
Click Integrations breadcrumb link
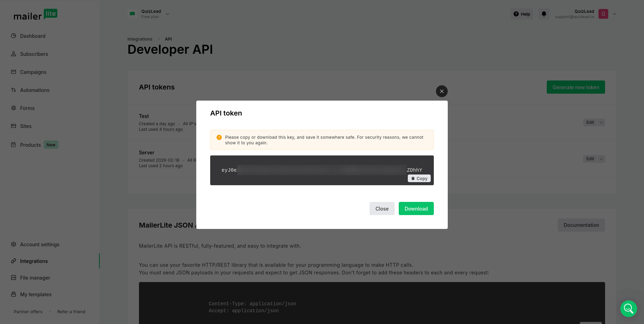[x=140, y=39]
